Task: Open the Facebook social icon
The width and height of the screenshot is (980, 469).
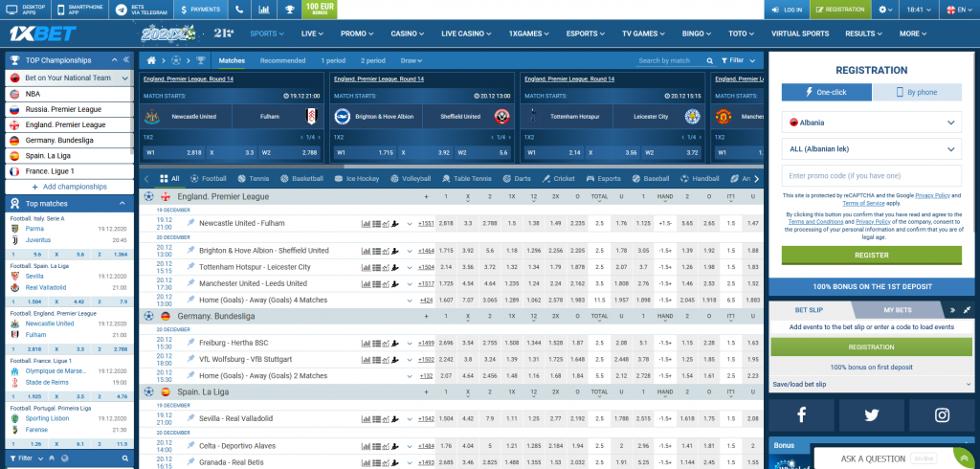Action: 801,414
